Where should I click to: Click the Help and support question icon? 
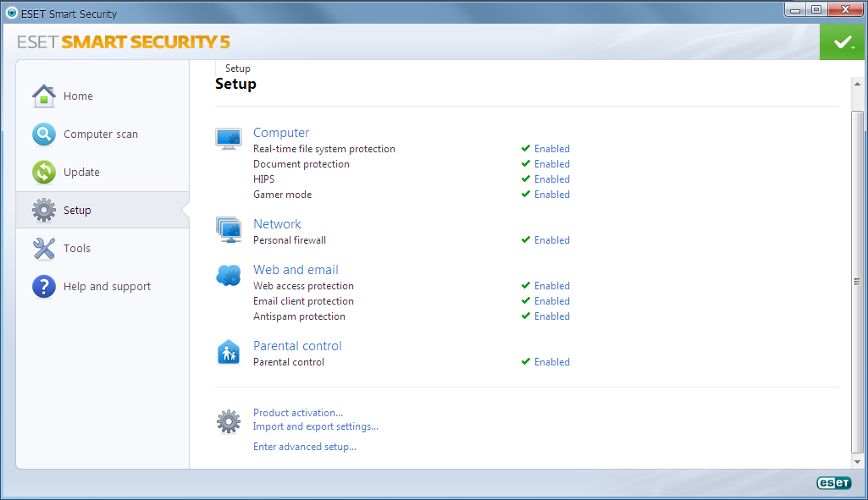pos(44,287)
